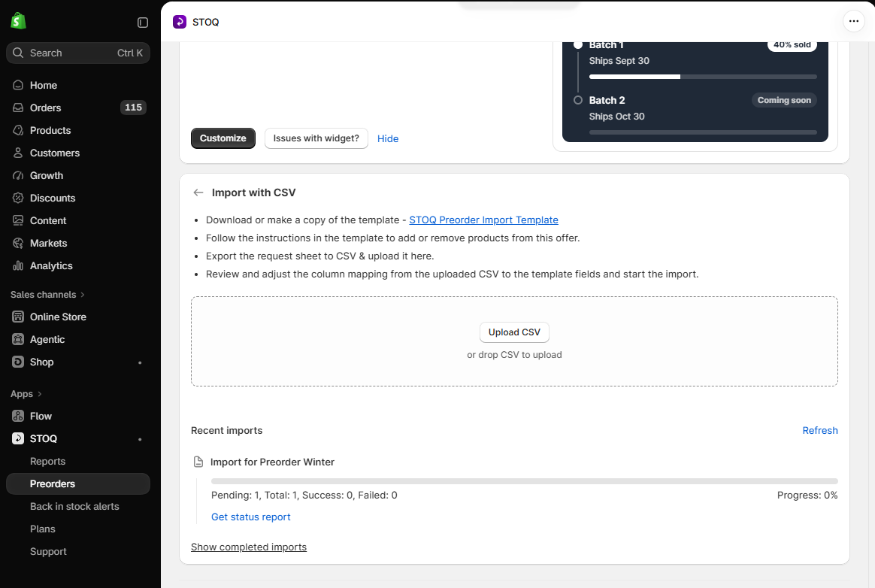Click the Coming soon badge on Batch 2
The width and height of the screenshot is (875, 588).
784,100
